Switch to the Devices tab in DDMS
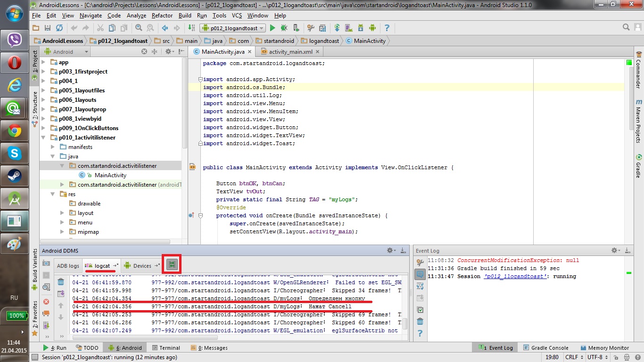The width and height of the screenshot is (644, 362). (142, 266)
